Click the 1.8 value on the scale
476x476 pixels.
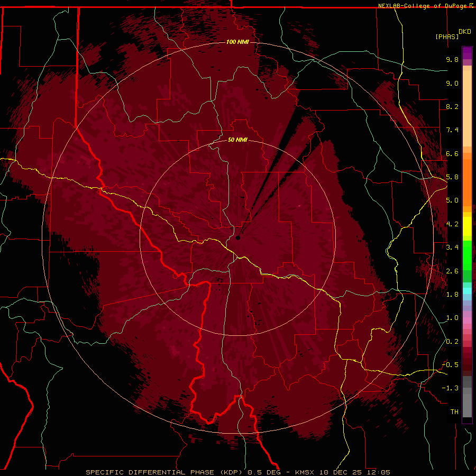coord(452,295)
